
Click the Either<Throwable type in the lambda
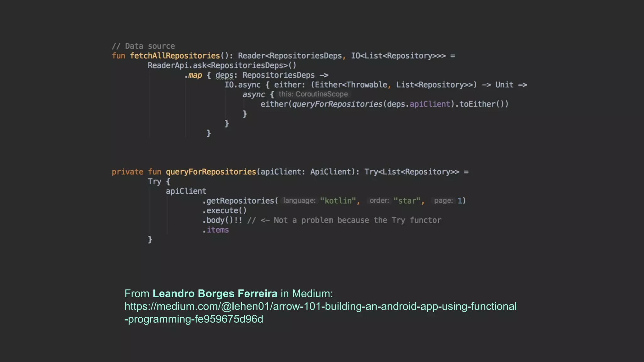click(351, 85)
